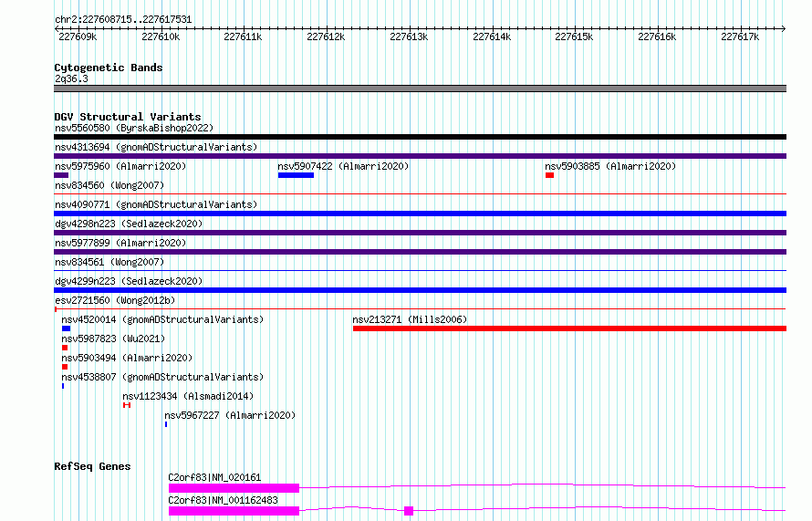Open the nsv5903494 (Almarri2020) label
Image resolution: width=812 pixels, height=521 pixels.
(126, 358)
